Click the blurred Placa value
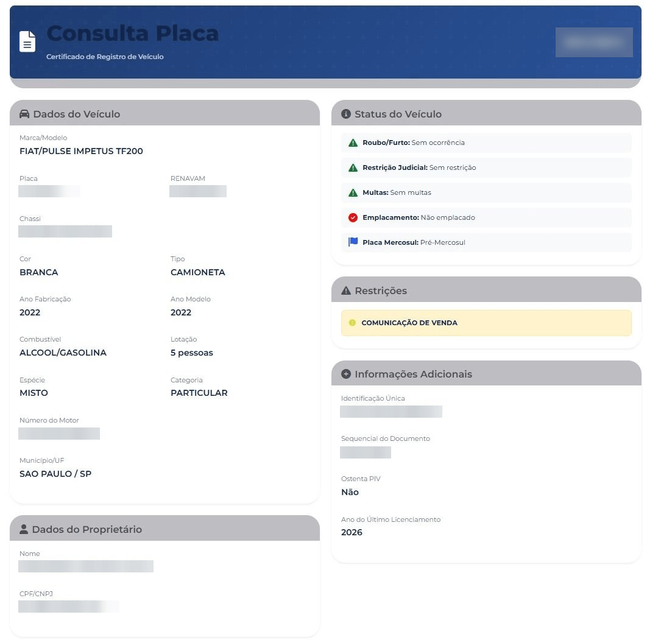The image size is (672, 640). tap(49, 191)
